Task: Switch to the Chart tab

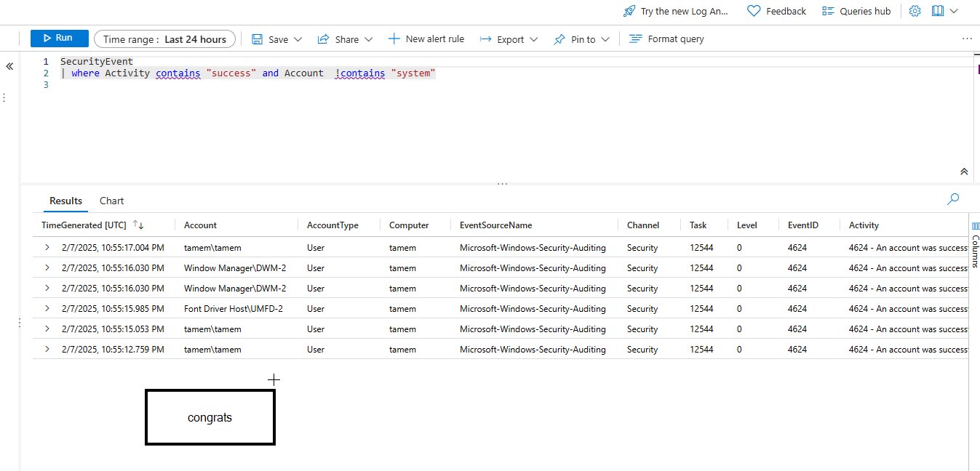Action: tap(111, 201)
